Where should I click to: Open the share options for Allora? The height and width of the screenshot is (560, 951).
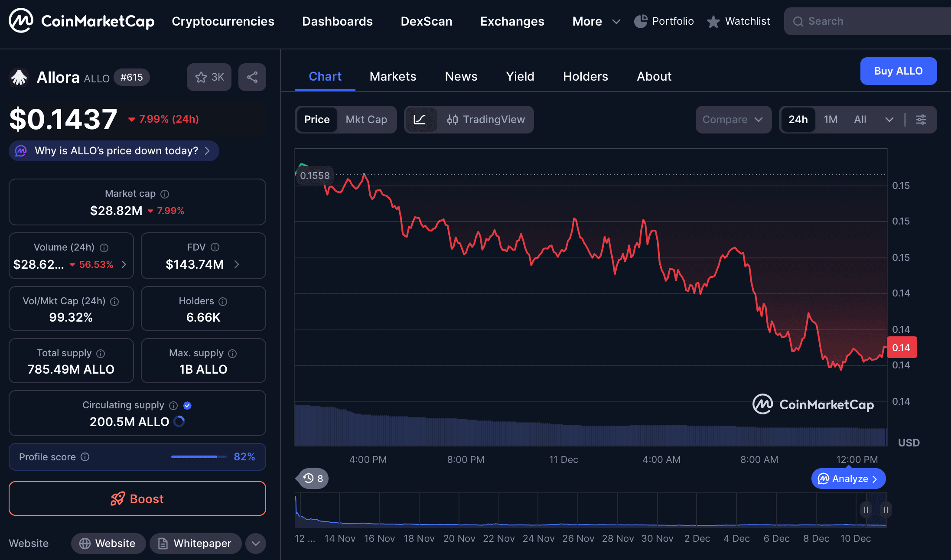click(x=252, y=77)
